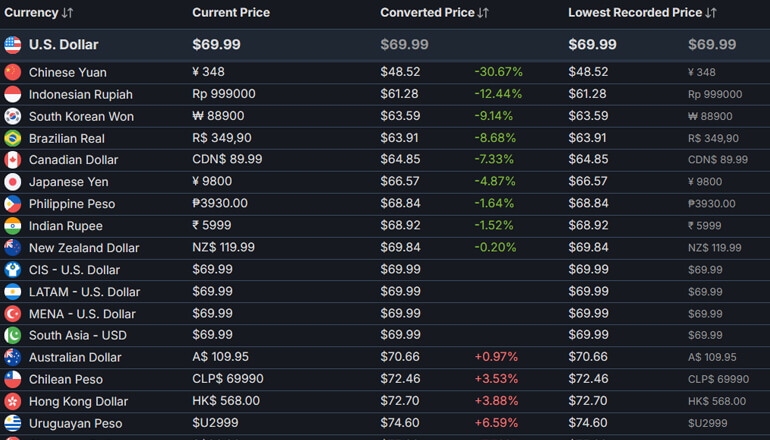This screenshot has width=770, height=440.
Task: Click the Japanese Yen flag icon
Action: (12, 182)
